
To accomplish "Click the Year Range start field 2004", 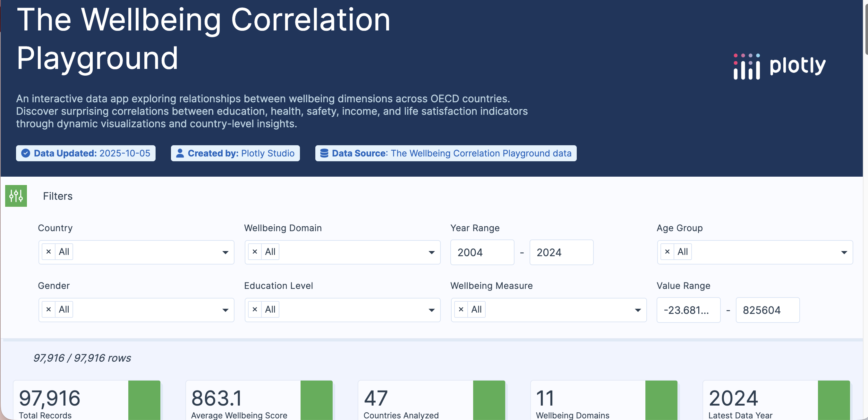I will 482,252.
